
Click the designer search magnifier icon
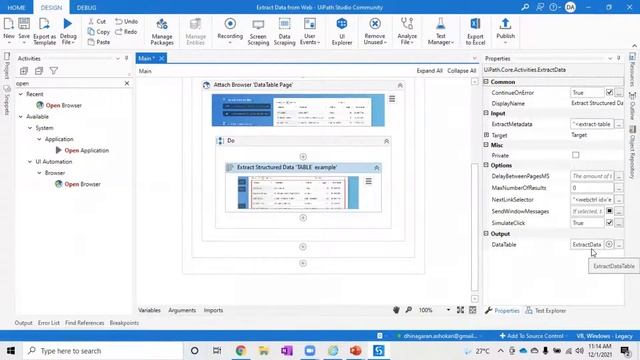409,310
